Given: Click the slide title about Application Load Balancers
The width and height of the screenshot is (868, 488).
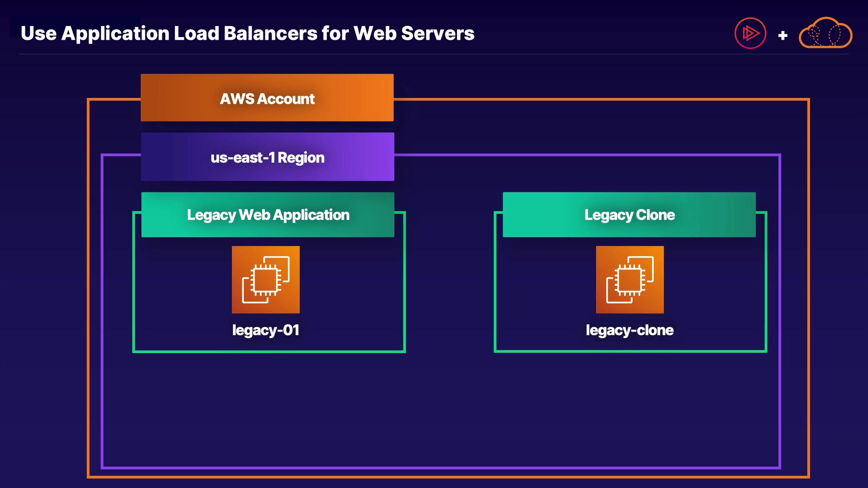Looking at the screenshot, I should point(247,33).
